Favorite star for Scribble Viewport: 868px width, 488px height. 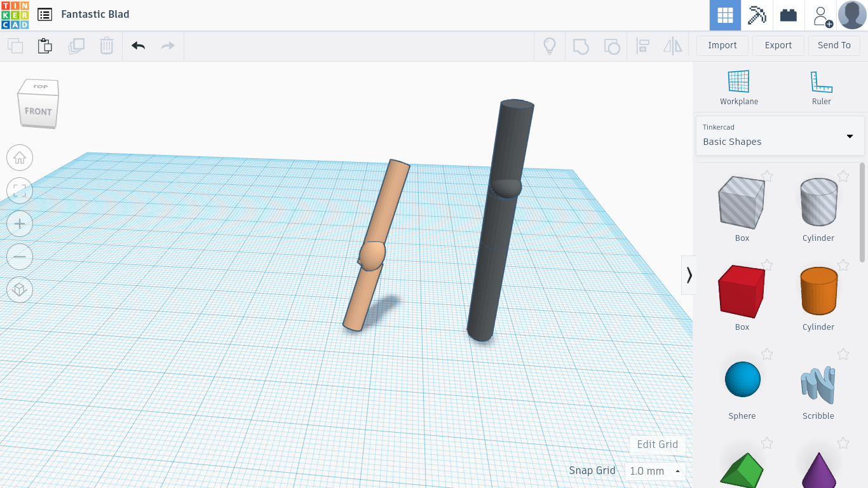tap(843, 354)
